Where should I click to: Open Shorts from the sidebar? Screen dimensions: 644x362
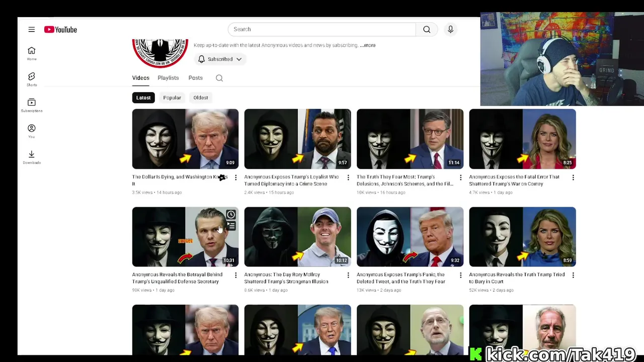(x=32, y=79)
